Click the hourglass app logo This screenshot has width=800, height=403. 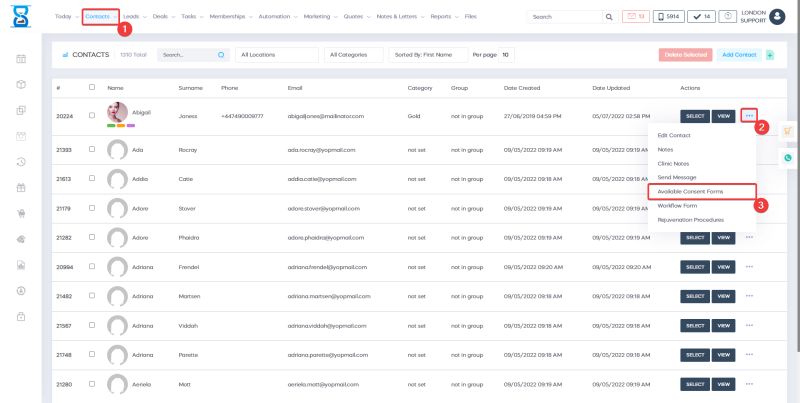(x=20, y=16)
